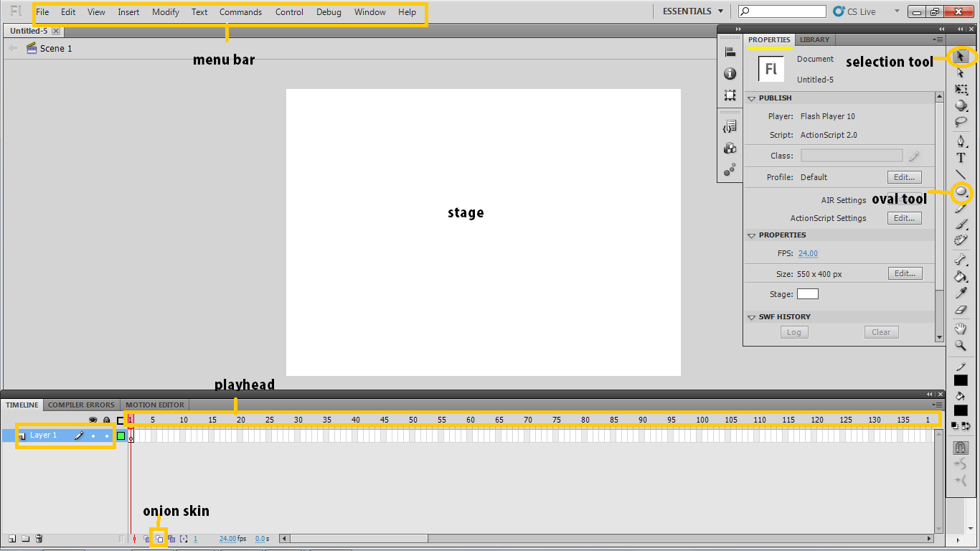Click Edit button next to Profile
The height and width of the screenshot is (551, 980).
[904, 177]
